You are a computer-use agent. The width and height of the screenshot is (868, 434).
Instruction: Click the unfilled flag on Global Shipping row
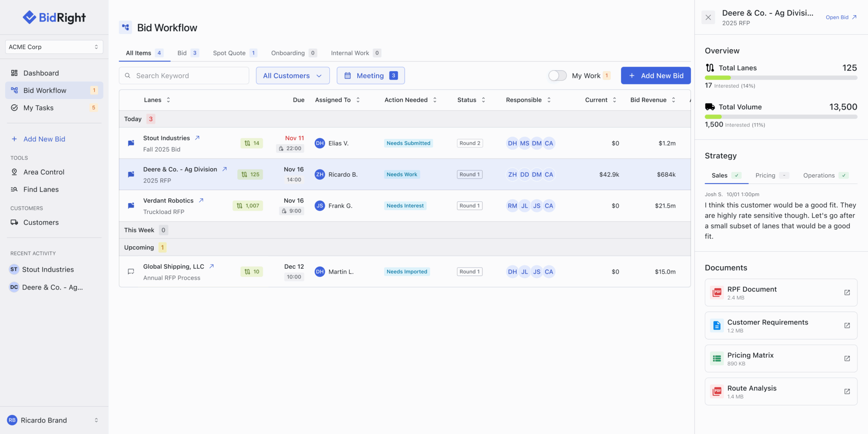pos(131,272)
